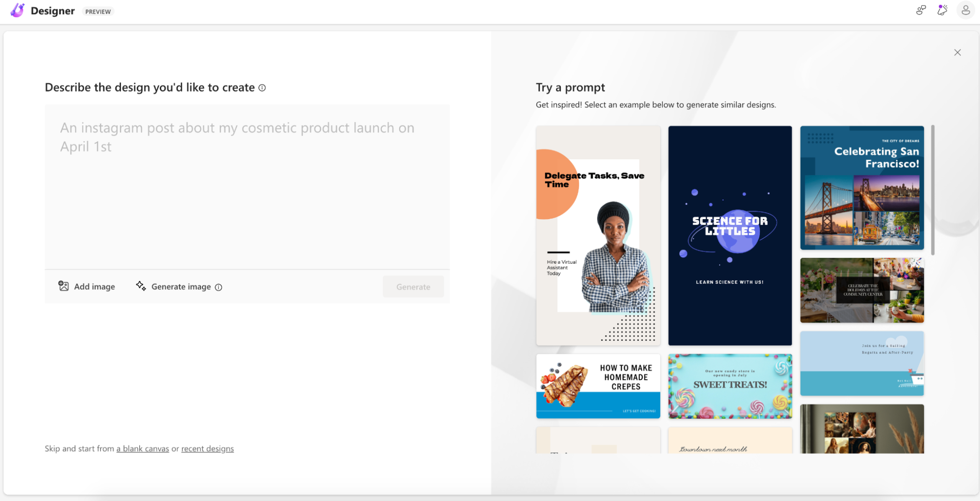This screenshot has height=501, width=980.
Task: Select the Science for Littles template
Action: (730, 236)
